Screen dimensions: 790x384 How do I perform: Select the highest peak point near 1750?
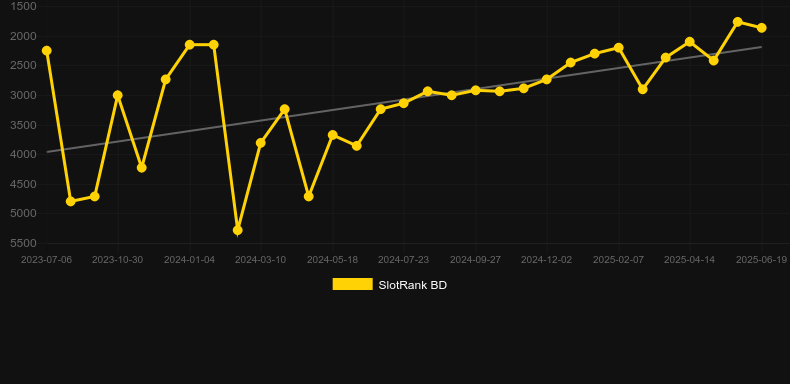click(x=738, y=22)
